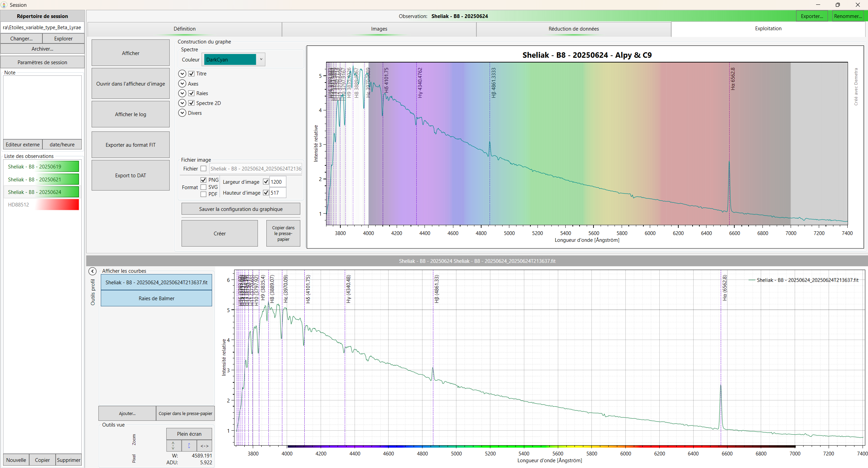Click the horizontal zoom arrows button
Screen dimensions: 868x468
(204, 446)
